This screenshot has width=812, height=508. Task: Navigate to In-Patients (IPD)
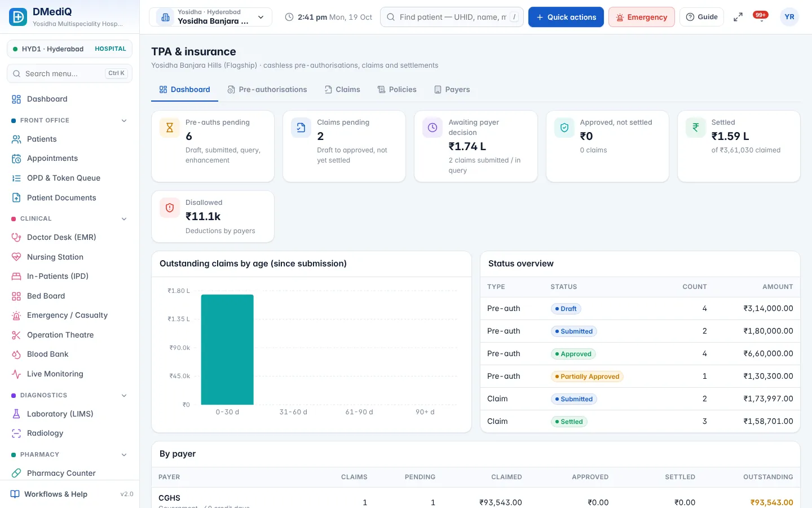69,277
